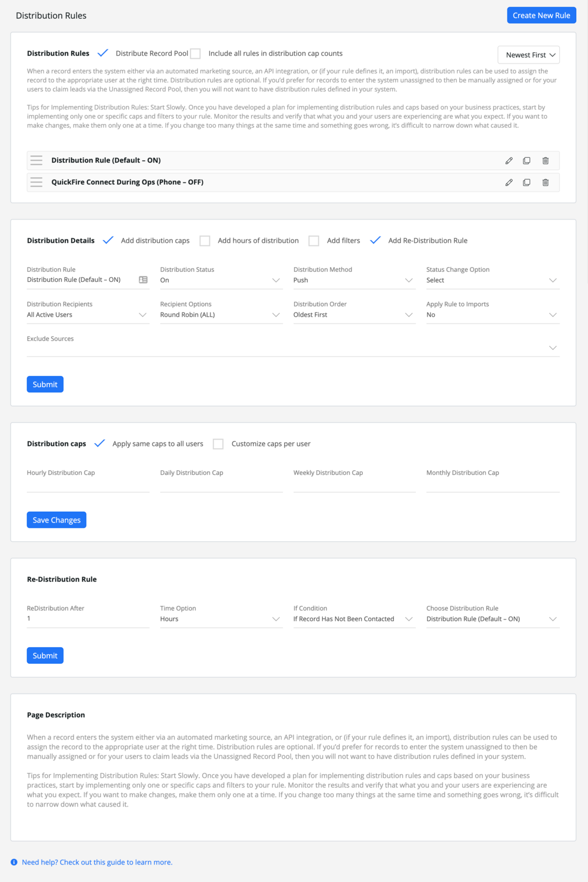Open the Recipient Options dropdown
The image size is (588, 882).
[x=221, y=315]
